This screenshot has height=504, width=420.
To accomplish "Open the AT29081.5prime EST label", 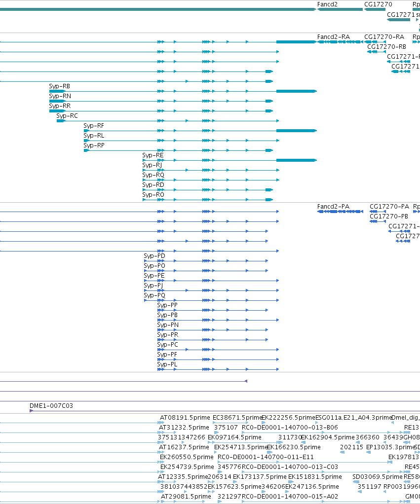I will pyautogui.click(x=186, y=497).
